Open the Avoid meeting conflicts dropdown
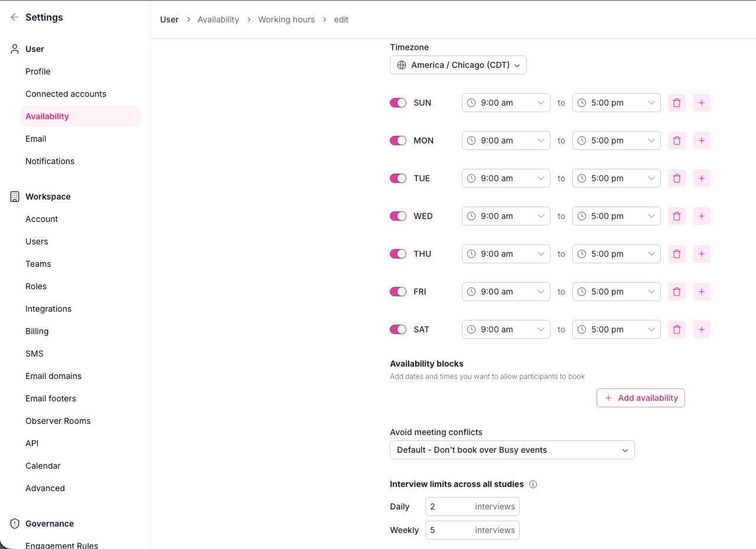Screen dimensions: 756x549 (x=512, y=450)
